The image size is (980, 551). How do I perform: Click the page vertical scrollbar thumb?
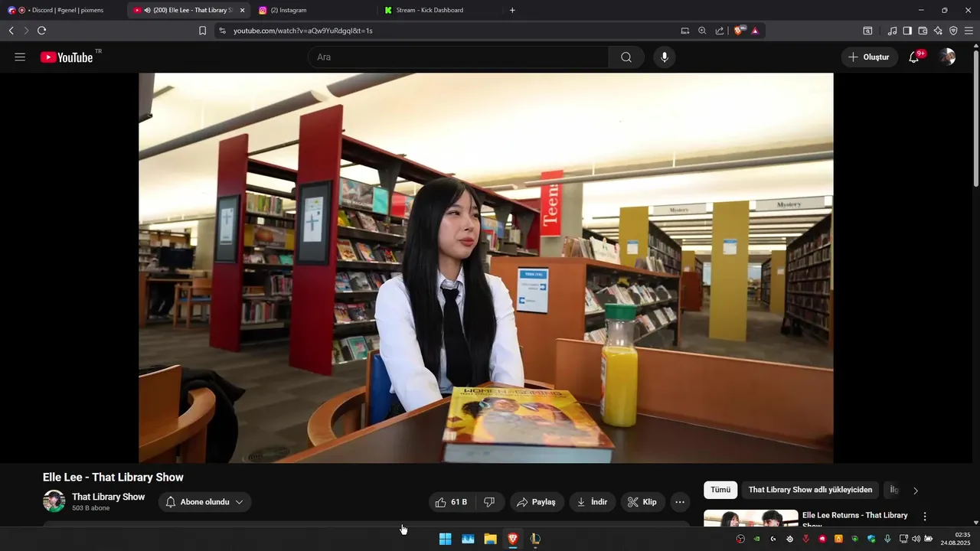[975, 119]
